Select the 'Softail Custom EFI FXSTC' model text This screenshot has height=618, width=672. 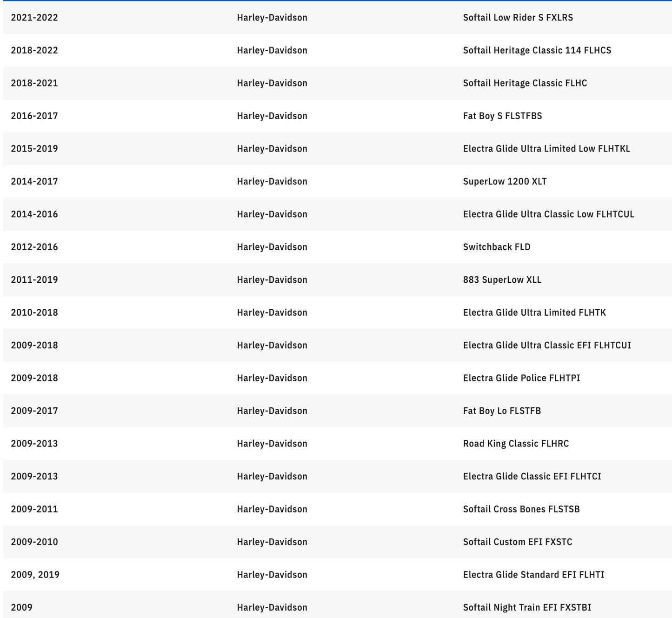click(x=518, y=542)
